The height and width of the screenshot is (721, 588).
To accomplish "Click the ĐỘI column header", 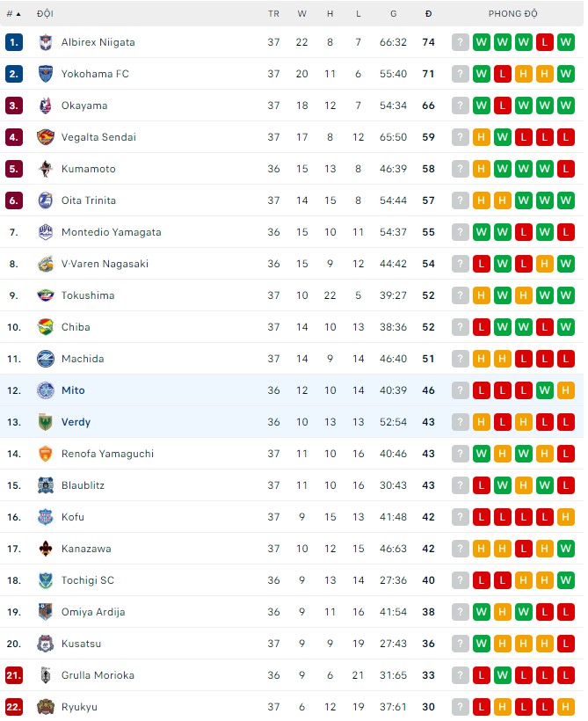I will coord(45,14).
